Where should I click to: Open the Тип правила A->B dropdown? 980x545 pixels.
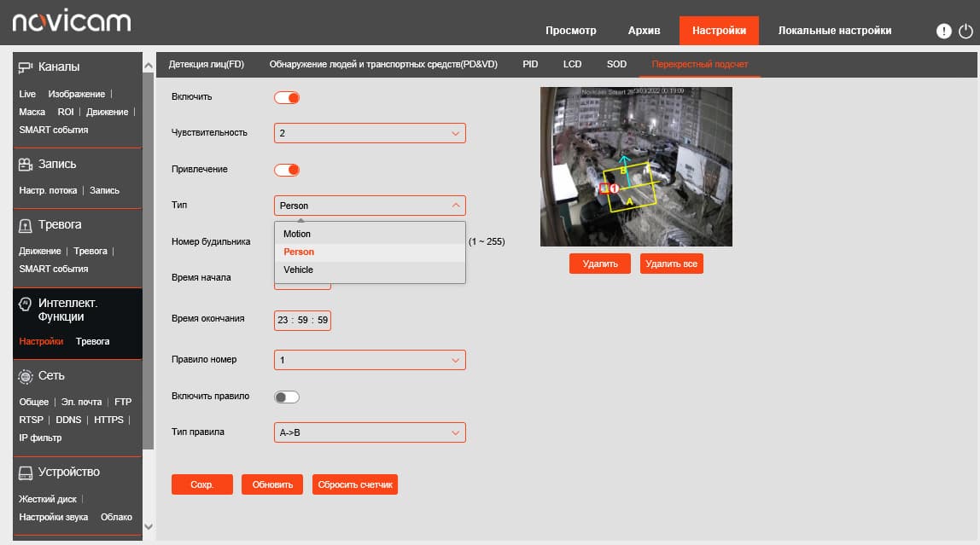tap(370, 432)
